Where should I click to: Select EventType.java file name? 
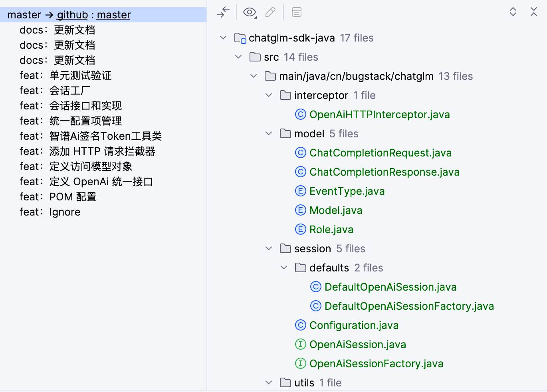pyautogui.click(x=347, y=191)
